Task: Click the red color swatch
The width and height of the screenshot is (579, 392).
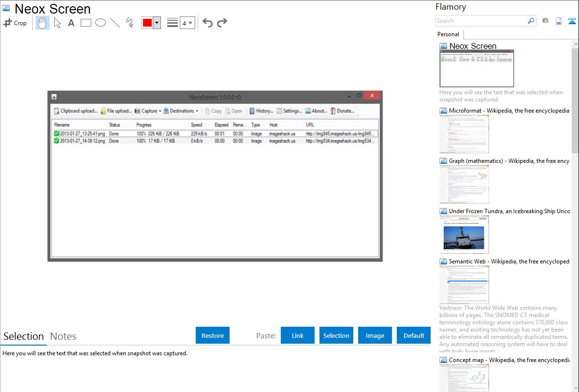Action: [147, 23]
